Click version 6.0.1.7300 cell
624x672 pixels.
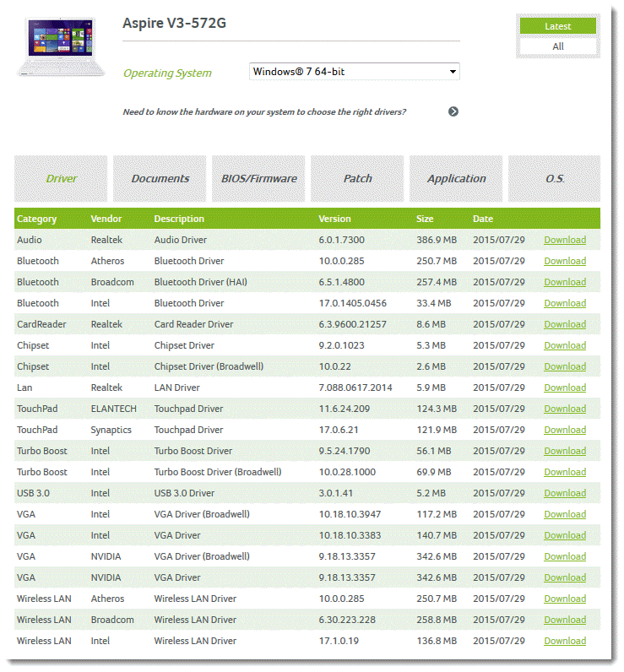342,240
